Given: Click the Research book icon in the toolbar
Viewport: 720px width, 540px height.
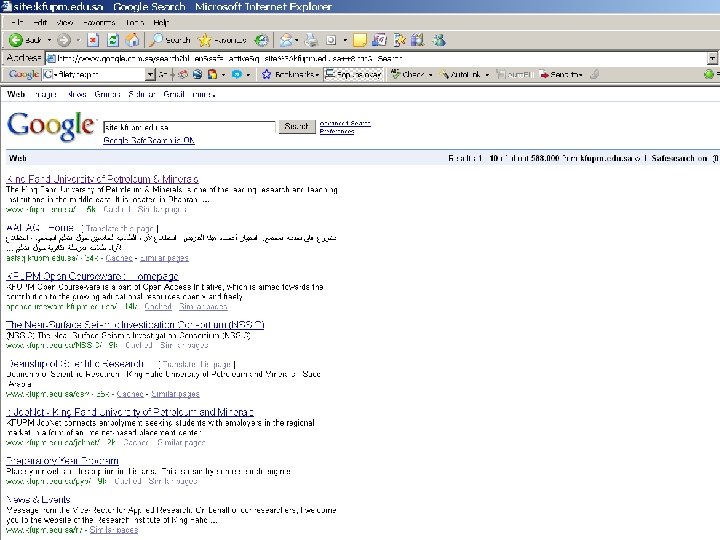Looking at the screenshot, I should 379,40.
